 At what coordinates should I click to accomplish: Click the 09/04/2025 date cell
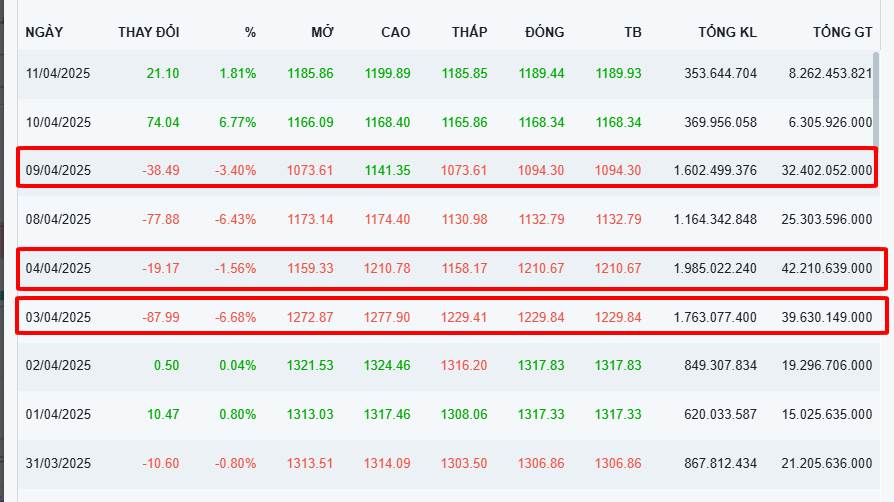58,170
